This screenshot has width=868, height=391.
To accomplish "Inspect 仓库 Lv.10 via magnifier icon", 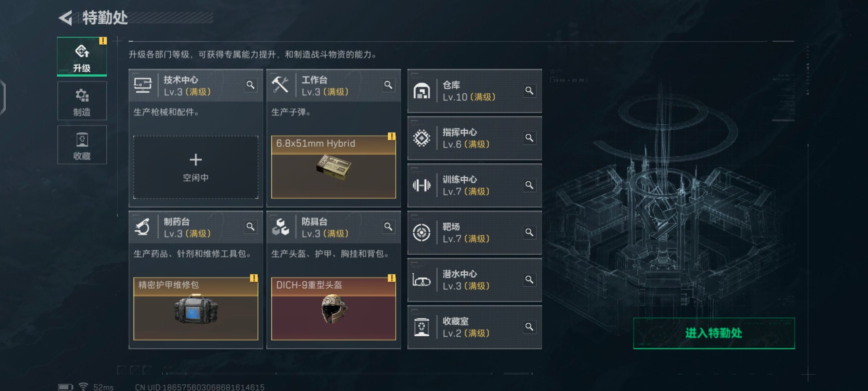I will pyautogui.click(x=529, y=91).
